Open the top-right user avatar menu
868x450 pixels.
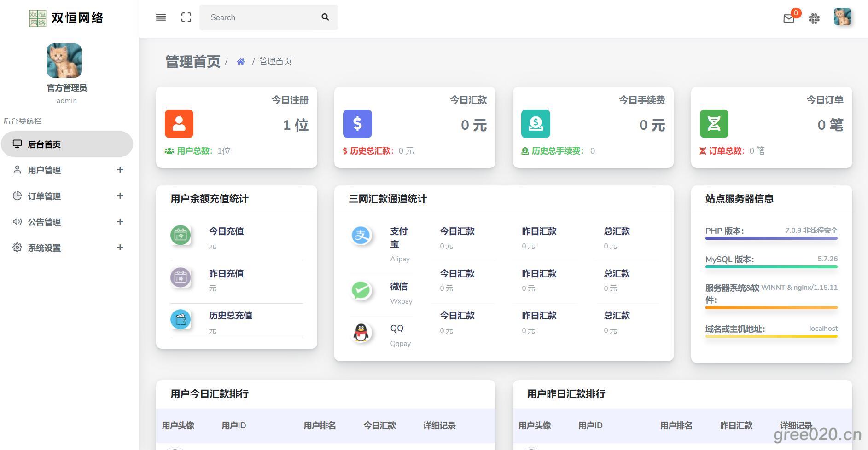pos(842,17)
